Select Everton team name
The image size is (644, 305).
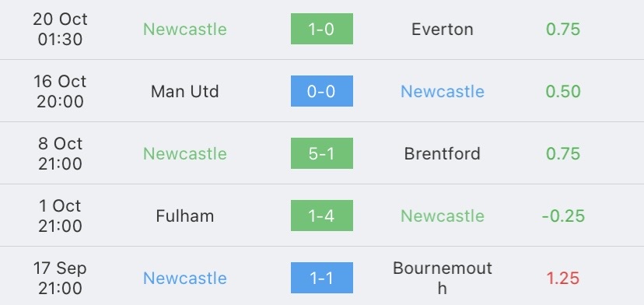pos(443,30)
